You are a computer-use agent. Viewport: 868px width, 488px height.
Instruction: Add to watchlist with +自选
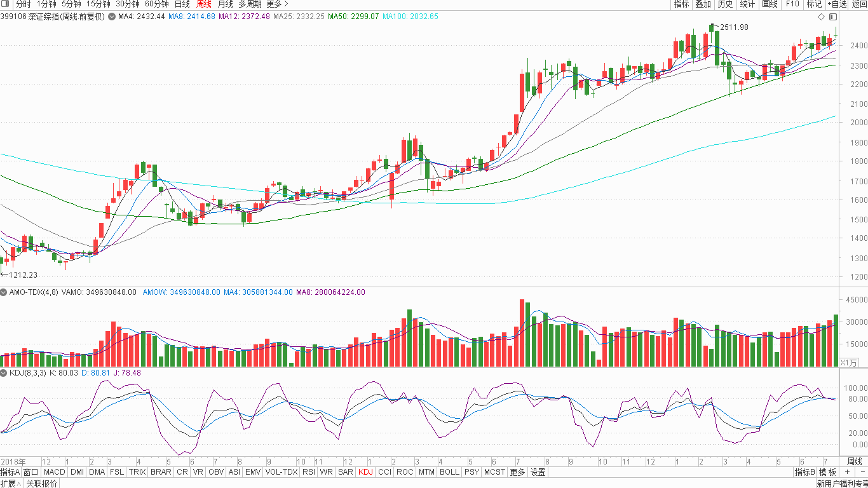coord(837,4)
